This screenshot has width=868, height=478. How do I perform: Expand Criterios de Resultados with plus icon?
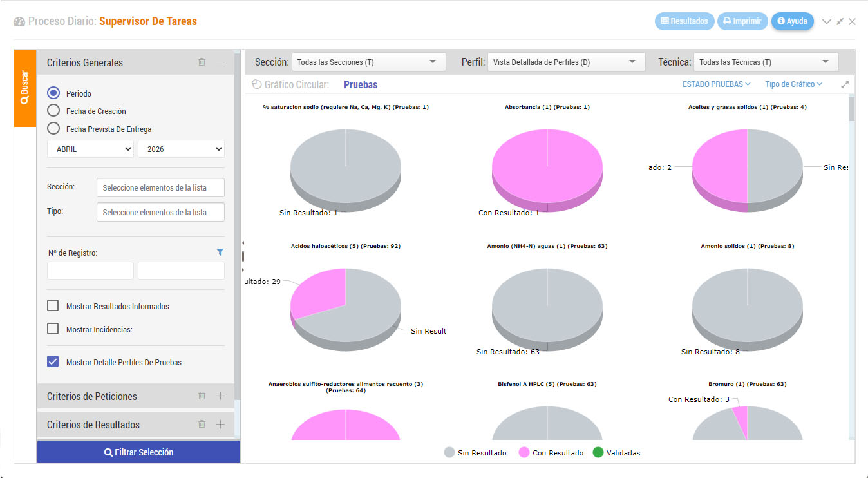click(x=220, y=425)
